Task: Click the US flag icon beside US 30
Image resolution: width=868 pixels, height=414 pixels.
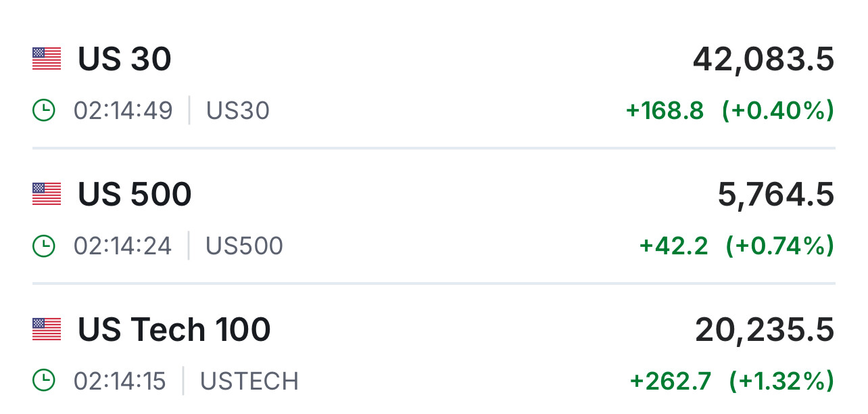Action: coord(47,59)
